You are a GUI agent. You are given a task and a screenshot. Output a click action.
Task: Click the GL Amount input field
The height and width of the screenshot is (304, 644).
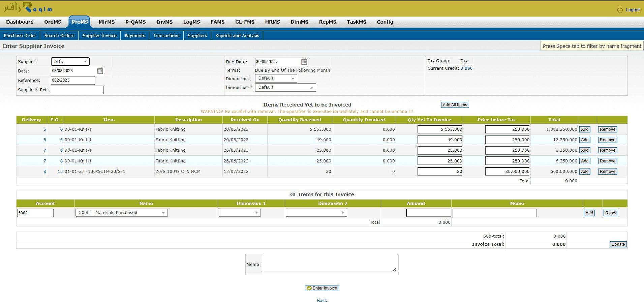[428, 213]
